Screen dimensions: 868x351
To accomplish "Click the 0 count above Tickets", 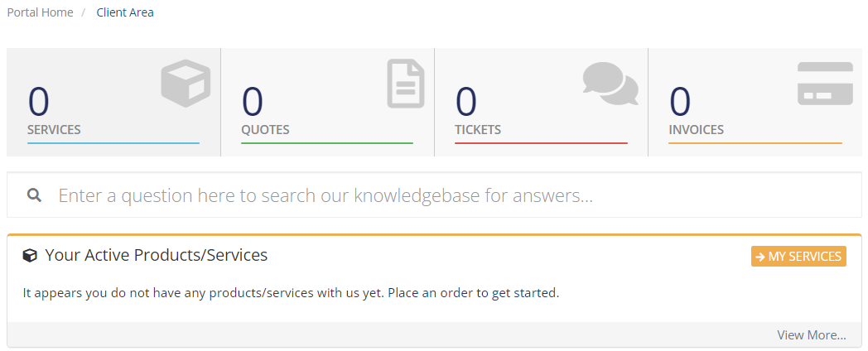I will pyautogui.click(x=465, y=102).
